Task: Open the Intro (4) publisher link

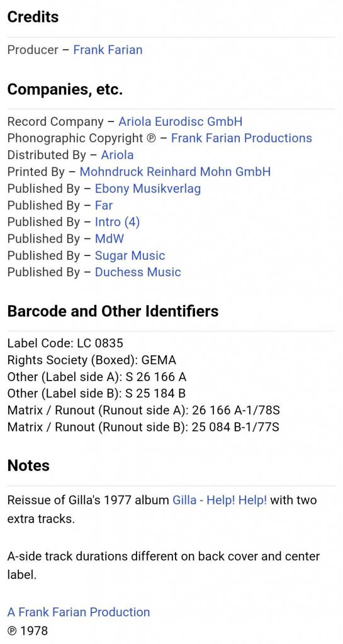Action: pos(118,222)
